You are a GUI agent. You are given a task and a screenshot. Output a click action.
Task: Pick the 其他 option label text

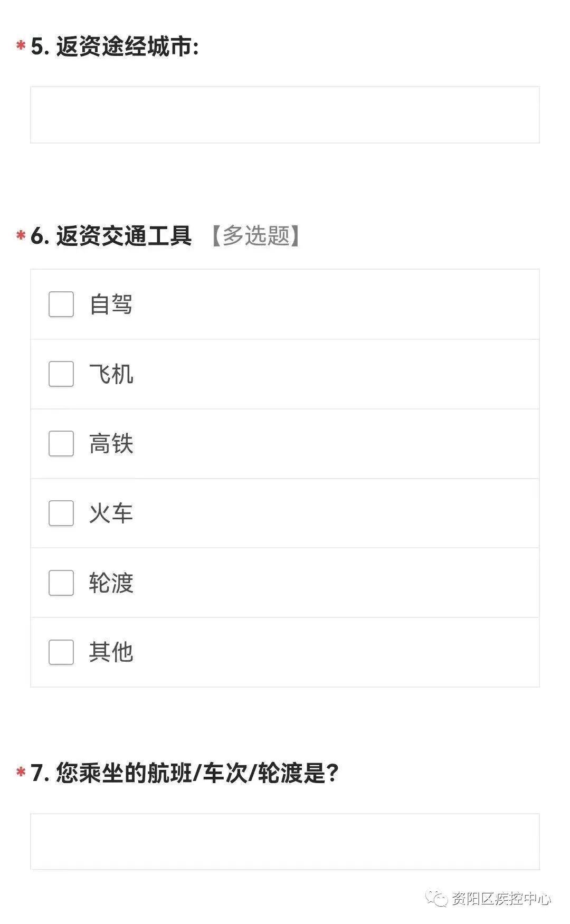[111, 653]
